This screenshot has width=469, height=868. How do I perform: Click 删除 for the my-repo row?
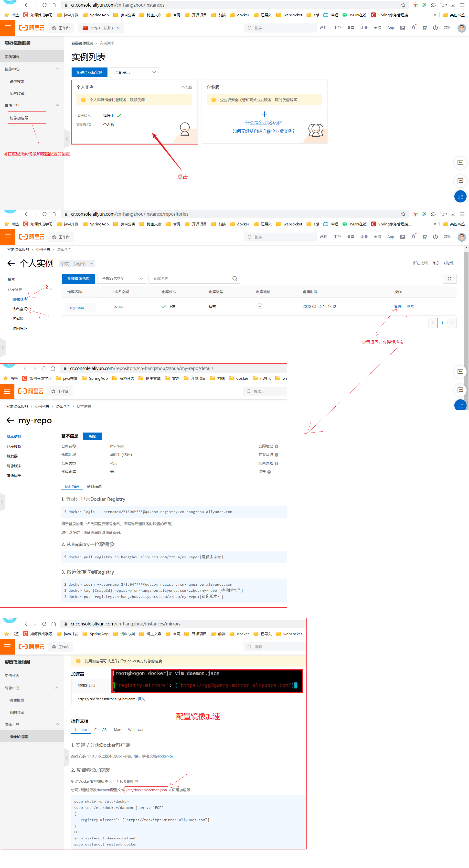[410, 306]
